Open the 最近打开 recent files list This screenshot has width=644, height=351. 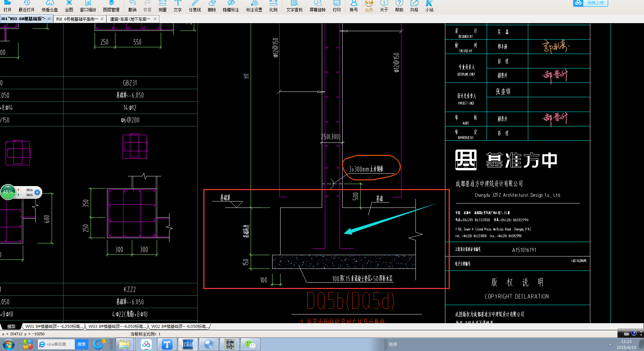coord(27,6)
